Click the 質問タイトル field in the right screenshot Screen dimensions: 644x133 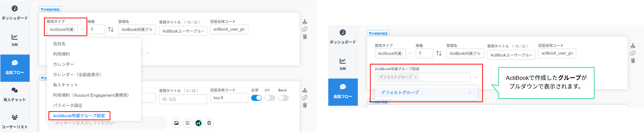click(x=511, y=55)
